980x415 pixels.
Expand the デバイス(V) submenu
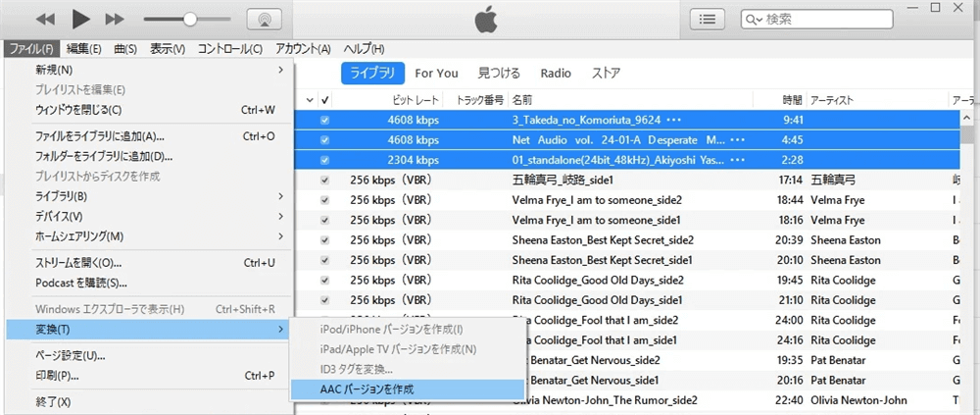147,216
